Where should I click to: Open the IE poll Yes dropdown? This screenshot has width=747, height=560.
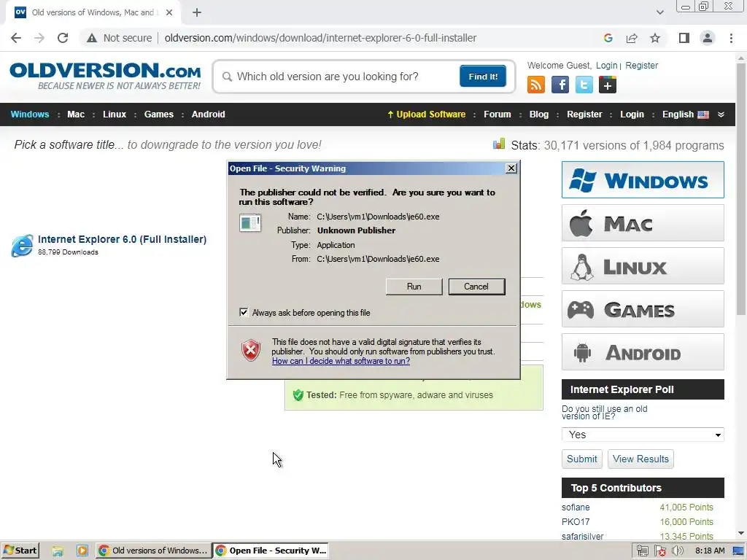(643, 435)
